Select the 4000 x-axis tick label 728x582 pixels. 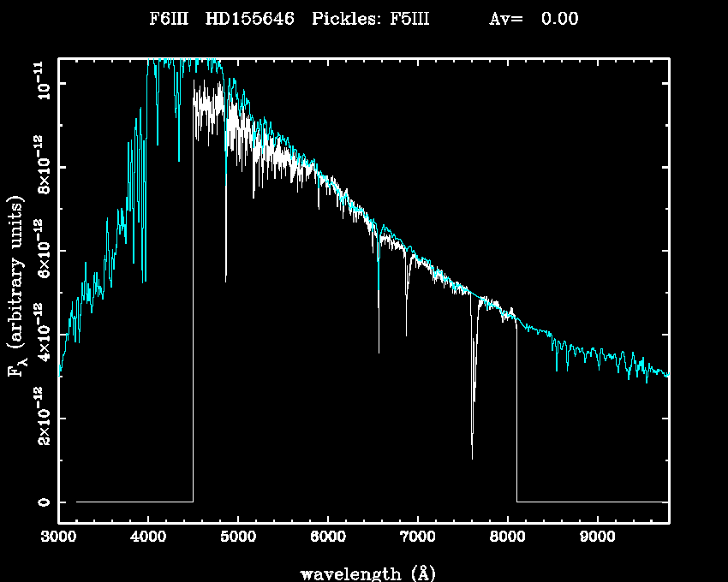click(x=148, y=537)
